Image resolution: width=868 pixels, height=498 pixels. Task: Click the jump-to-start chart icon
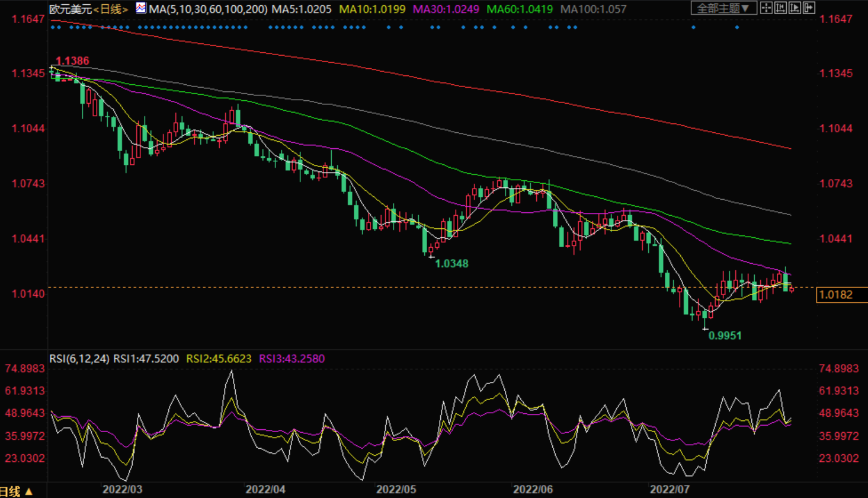[x=780, y=8]
